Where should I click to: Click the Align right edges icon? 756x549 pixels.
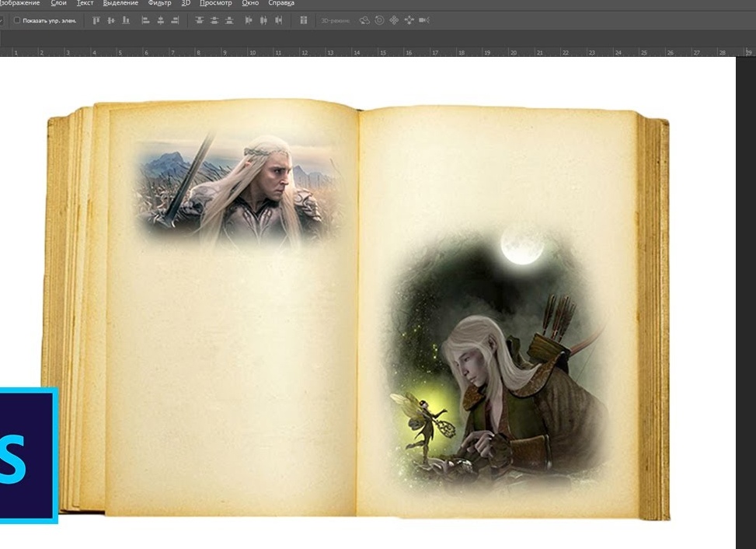pyautogui.click(x=175, y=20)
